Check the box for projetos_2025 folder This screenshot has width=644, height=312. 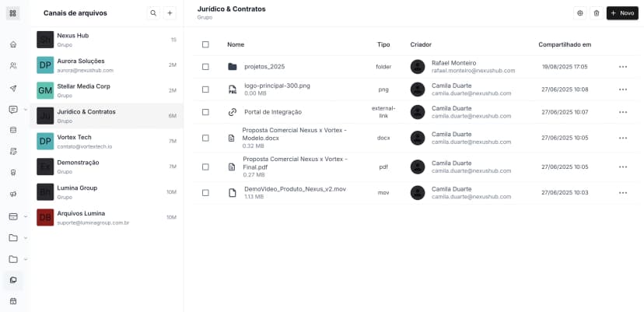click(205, 67)
